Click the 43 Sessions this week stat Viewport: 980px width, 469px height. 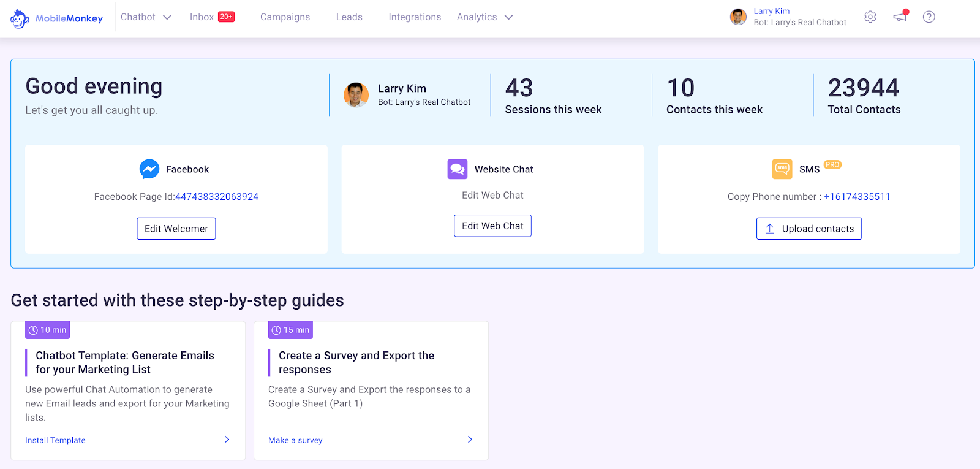point(553,96)
